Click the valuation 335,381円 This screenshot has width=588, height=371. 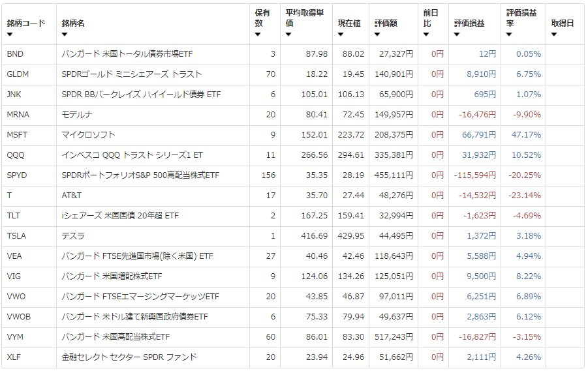(x=394, y=156)
